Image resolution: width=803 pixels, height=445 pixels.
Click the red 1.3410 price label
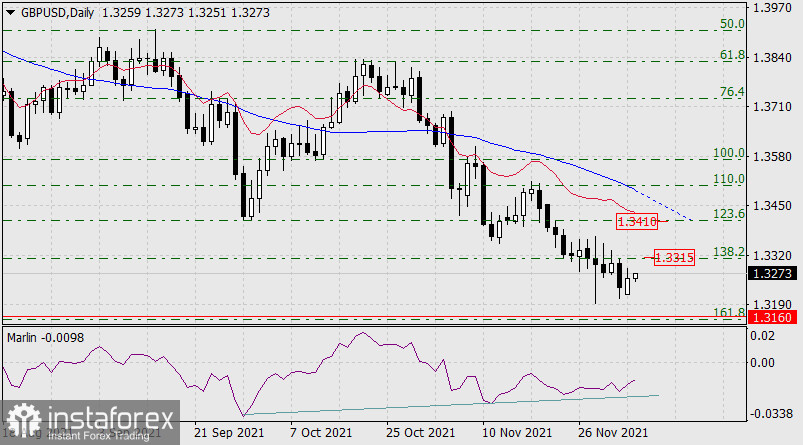[637, 220]
